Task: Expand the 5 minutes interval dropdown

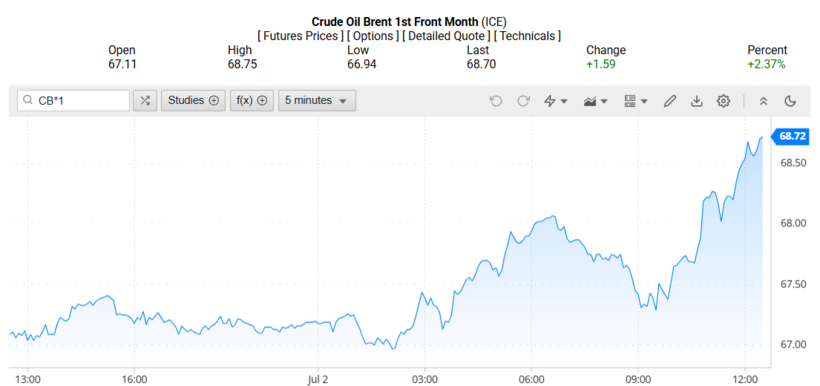Action: [x=317, y=100]
